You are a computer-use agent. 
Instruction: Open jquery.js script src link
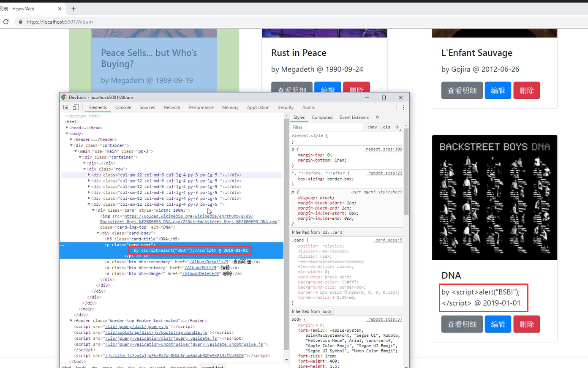137,326
